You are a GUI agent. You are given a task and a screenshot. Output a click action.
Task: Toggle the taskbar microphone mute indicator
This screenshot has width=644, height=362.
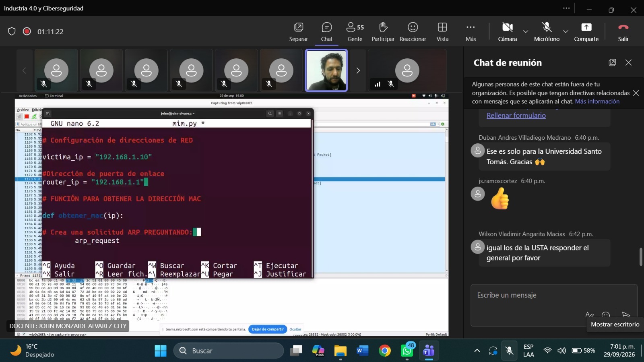(x=509, y=351)
